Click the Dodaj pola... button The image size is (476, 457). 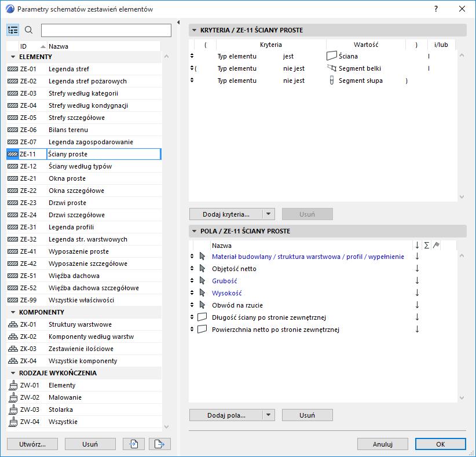click(x=226, y=415)
